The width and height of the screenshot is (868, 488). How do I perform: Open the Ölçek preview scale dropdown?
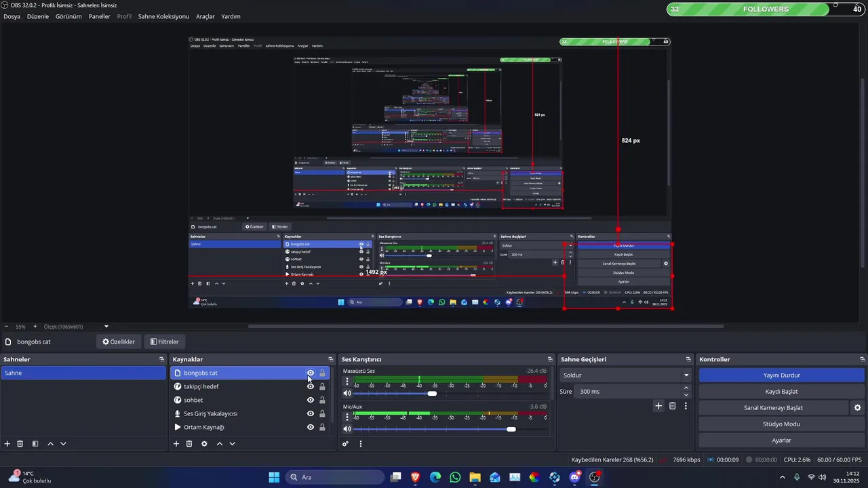106,327
